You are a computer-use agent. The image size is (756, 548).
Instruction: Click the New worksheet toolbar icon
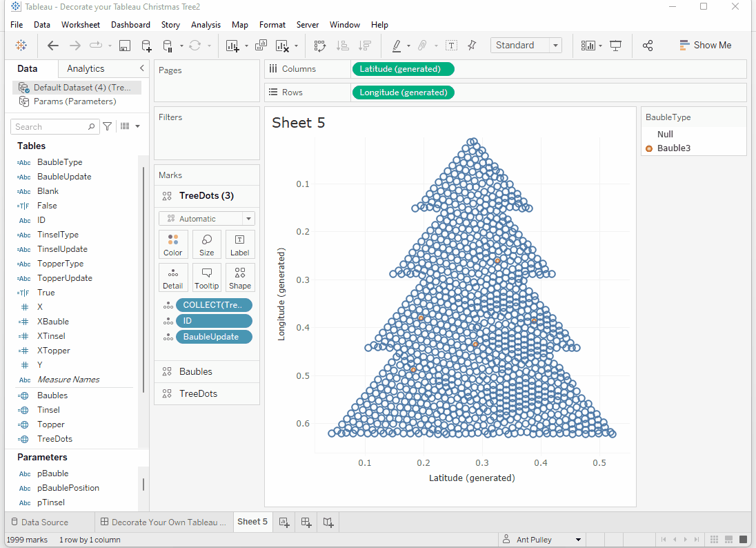[x=232, y=46]
